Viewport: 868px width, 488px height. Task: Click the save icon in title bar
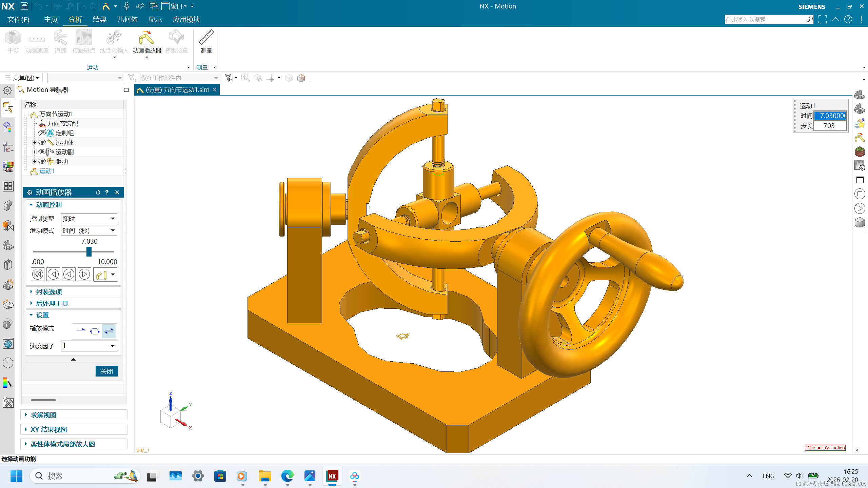coord(24,6)
